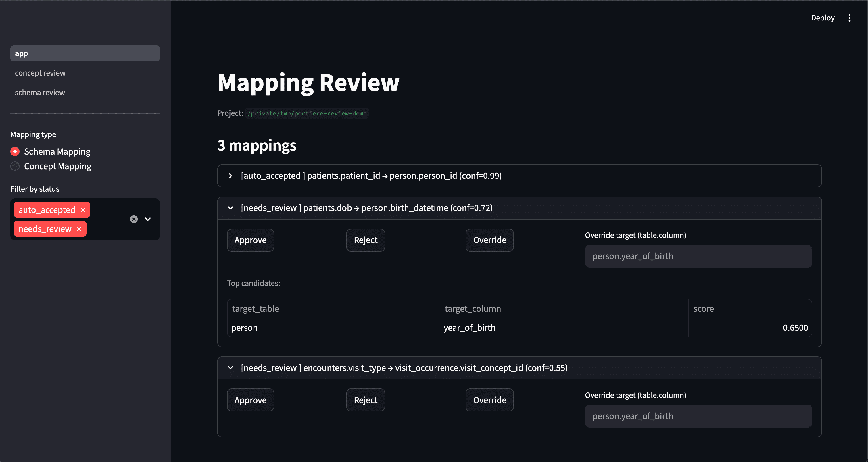Open the three-dot main menu
The image size is (868, 462).
pyautogui.click(x=849, y=18)
